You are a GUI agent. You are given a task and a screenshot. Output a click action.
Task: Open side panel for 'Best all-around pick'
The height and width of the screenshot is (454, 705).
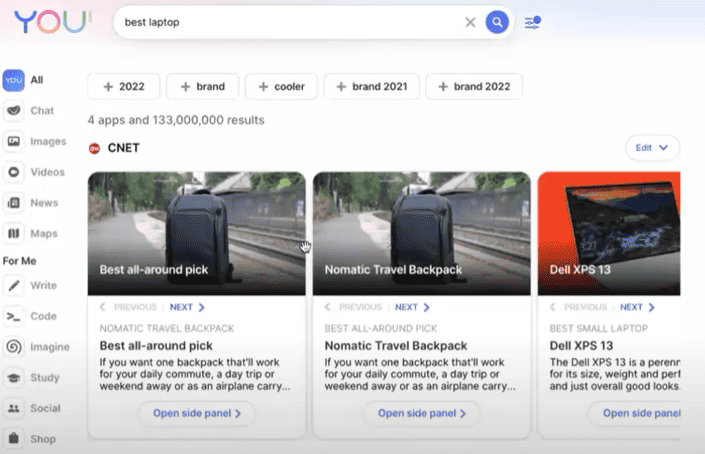pos(197,413)
